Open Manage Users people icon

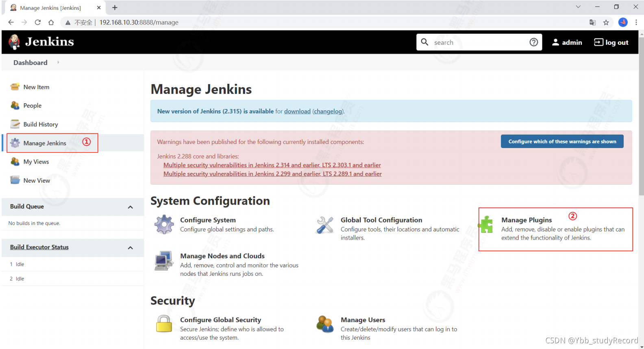[x=325, y=324]
